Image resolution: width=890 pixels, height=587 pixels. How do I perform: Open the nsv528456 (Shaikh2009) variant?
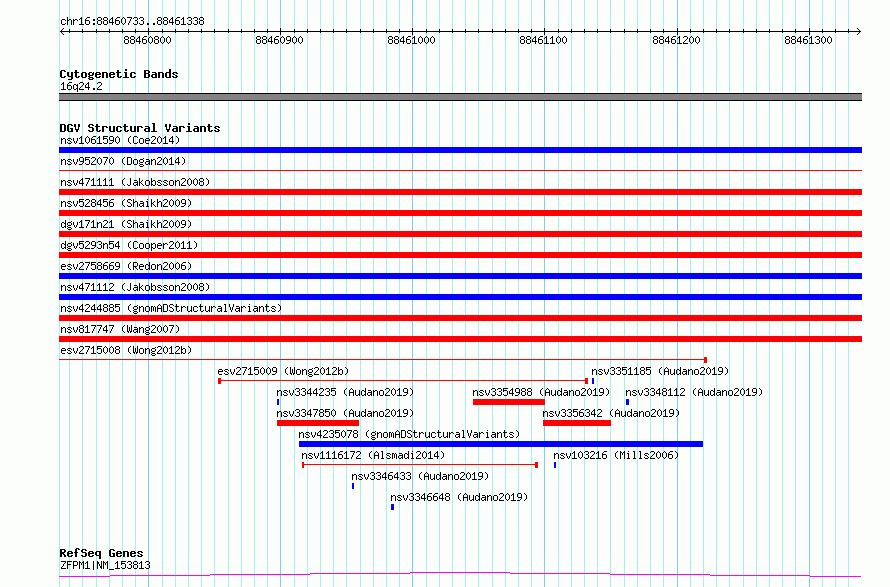tap(126, 203)
